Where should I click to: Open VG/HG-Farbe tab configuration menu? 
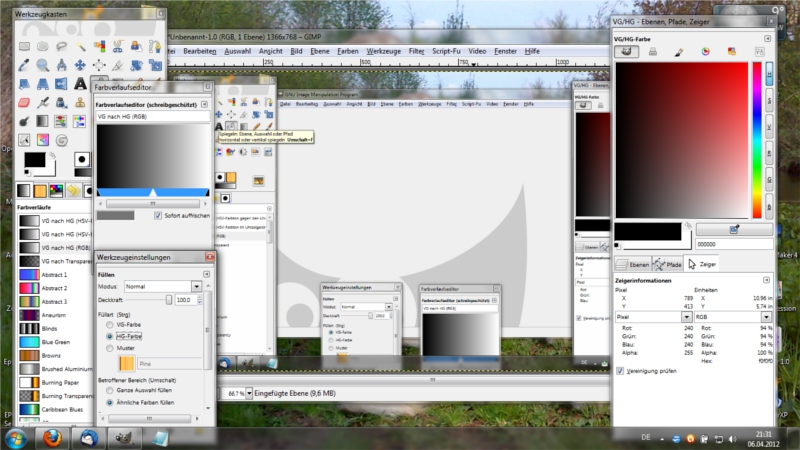coord(767,39)
